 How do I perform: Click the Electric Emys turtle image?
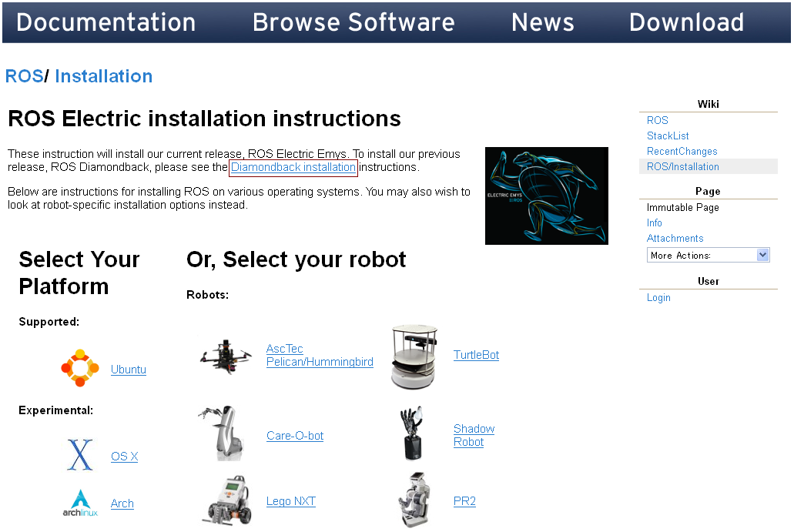pos(546,196)
